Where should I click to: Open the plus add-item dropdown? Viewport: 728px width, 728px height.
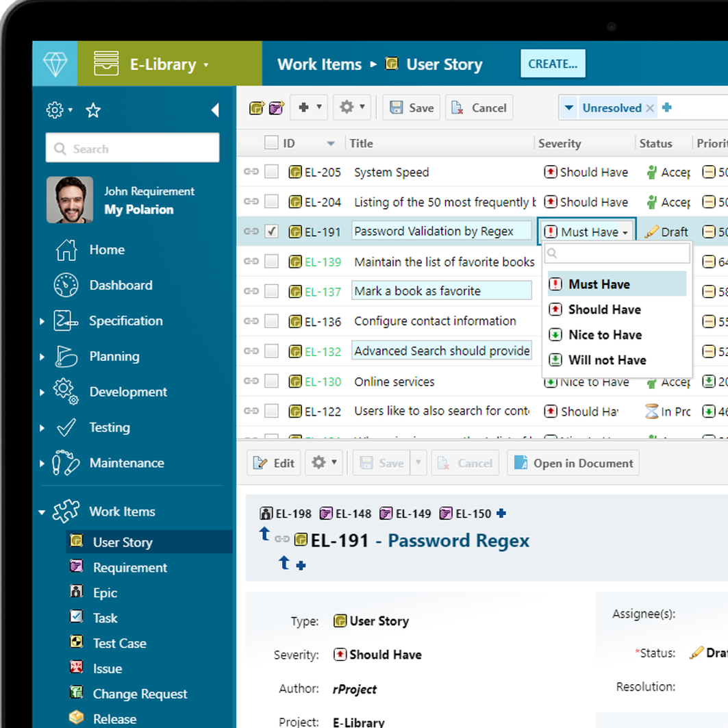(310, 108)
